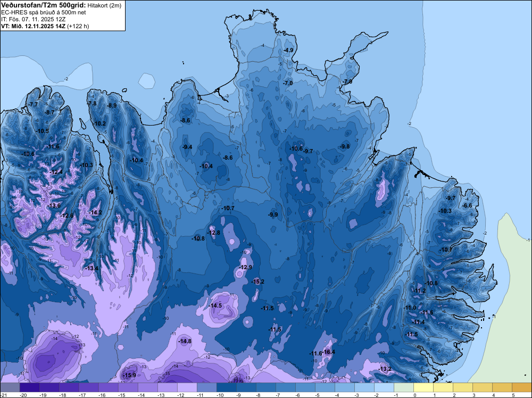
Task: Click the -4.9 temperature label
Action: tap(288, 50)
